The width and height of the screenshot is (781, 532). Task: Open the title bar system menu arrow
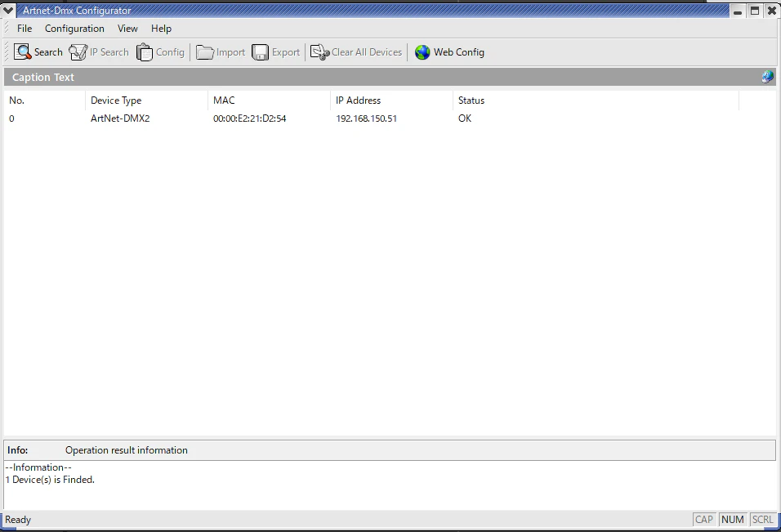point(8,10)
